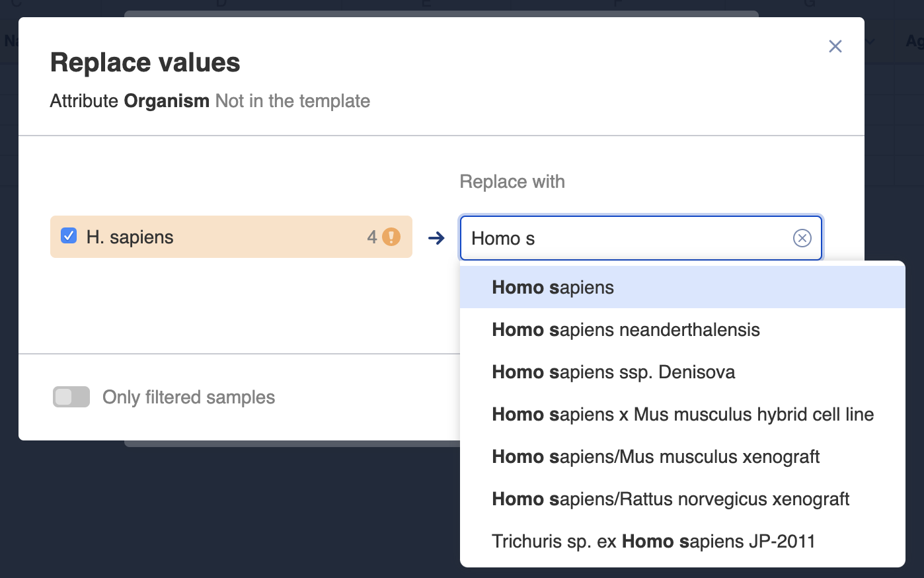Close the Replace values dialog

(835, 46)
